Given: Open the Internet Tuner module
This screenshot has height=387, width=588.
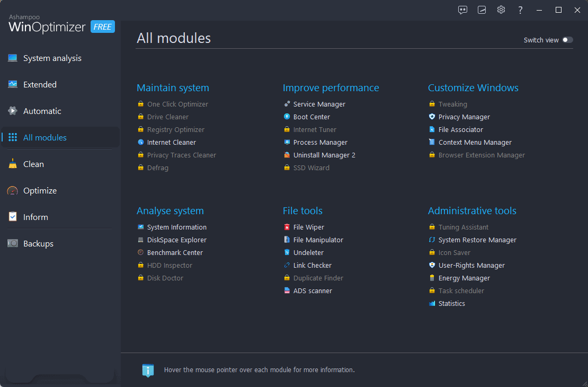Looking at the screenshot, I should pyautogui.click(x=310, y=129).
